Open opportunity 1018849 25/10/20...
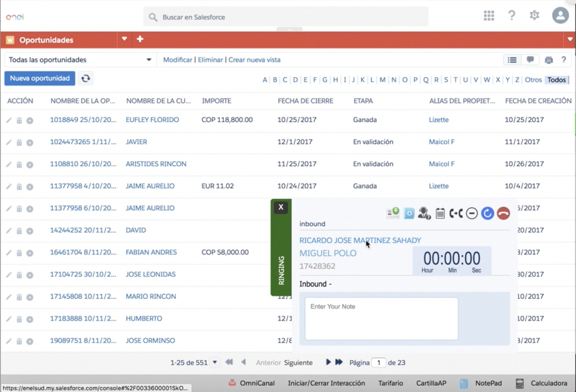 click(83, 120)
